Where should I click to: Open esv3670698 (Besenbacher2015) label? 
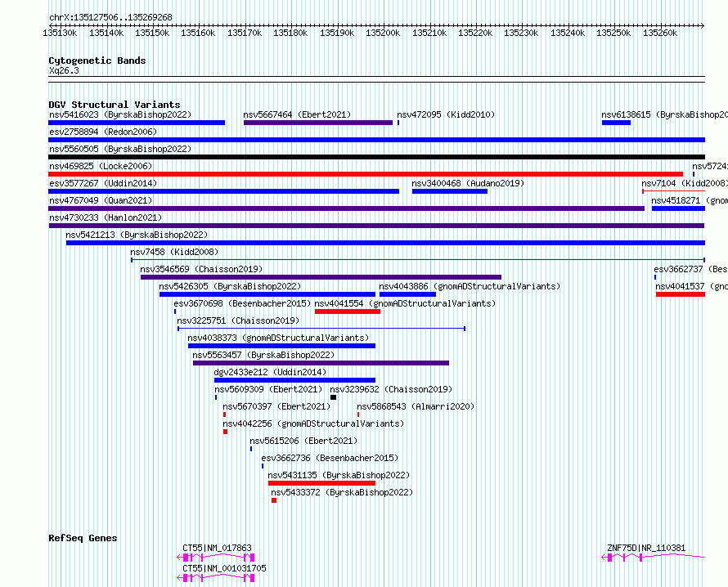click(x=242, y=303)
